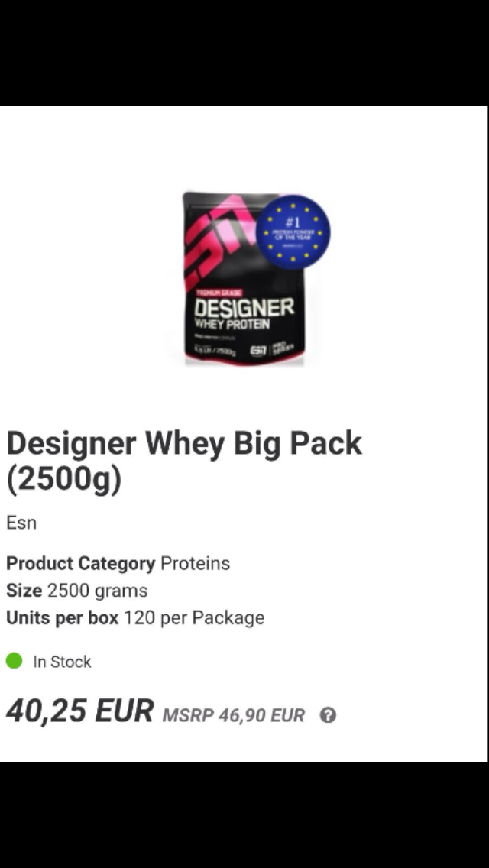
Task: Click the DESIGNER text on the package
Action: pyautogui.click(x=244, y=307)
